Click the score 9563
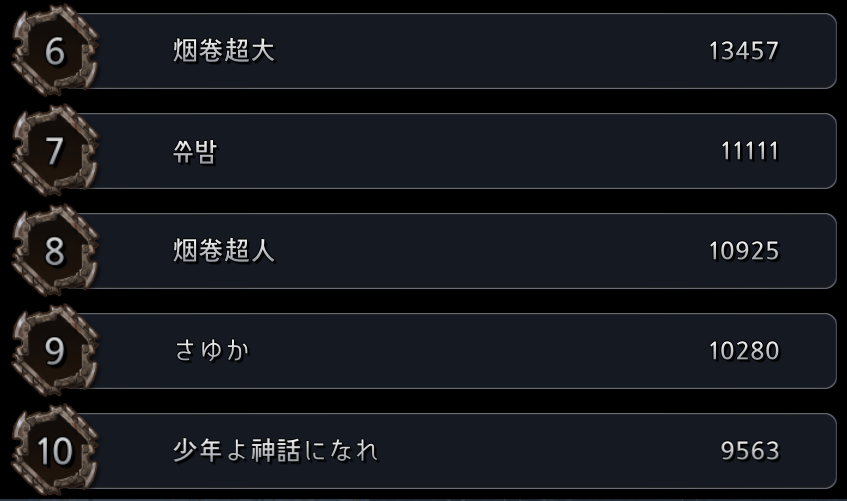The width and height of the screenshot is (847, 501). coord(750,451)
